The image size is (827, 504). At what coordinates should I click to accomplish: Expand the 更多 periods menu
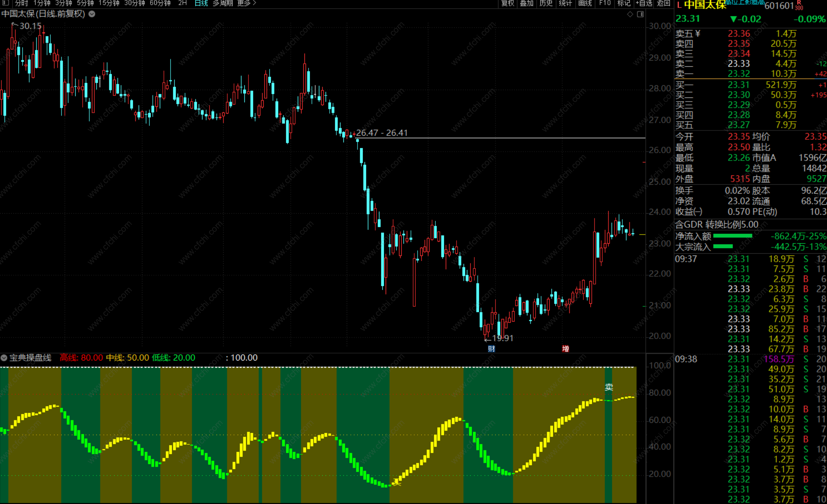coord(247,3)
